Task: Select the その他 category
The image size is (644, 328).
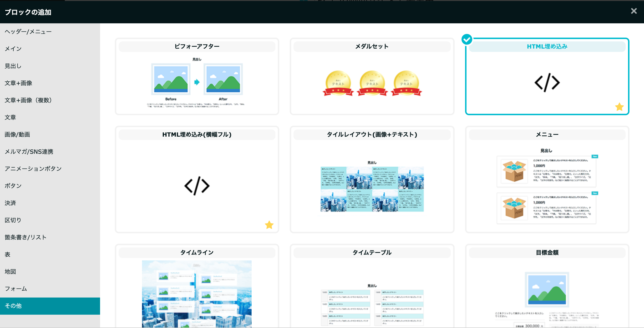Action: [x=50, y=306]
